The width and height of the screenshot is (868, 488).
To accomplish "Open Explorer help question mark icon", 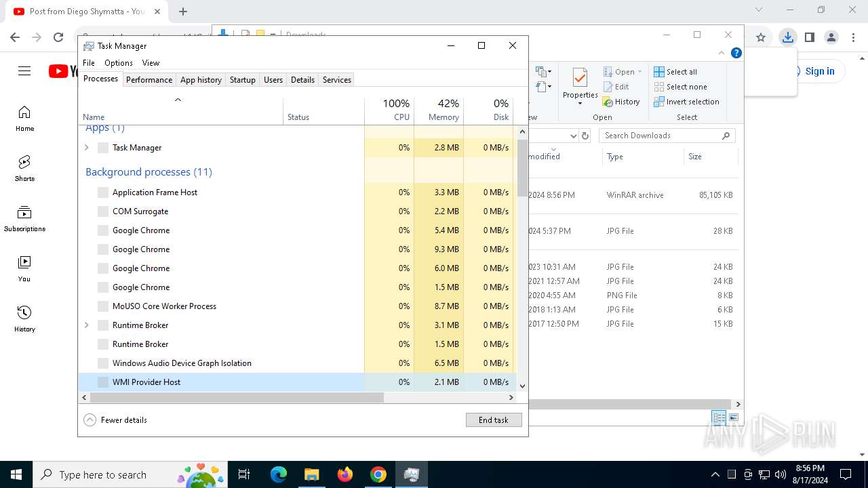I will 736,53.
